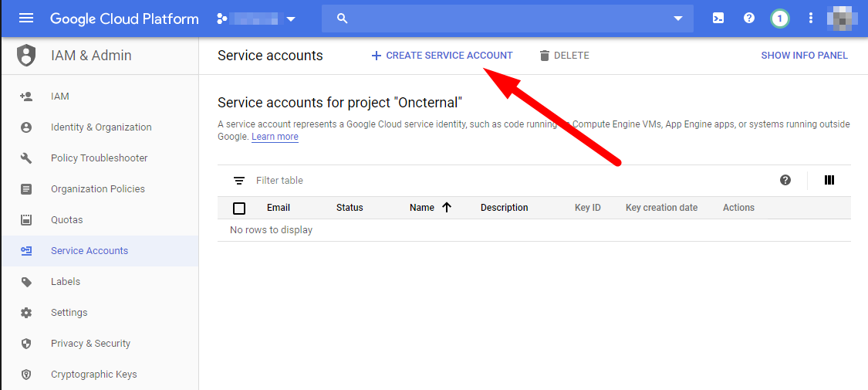Toggle the select-all checkbox in table header
The width and height of the screenshot is (868, 390).
click(x=239, y=208)
